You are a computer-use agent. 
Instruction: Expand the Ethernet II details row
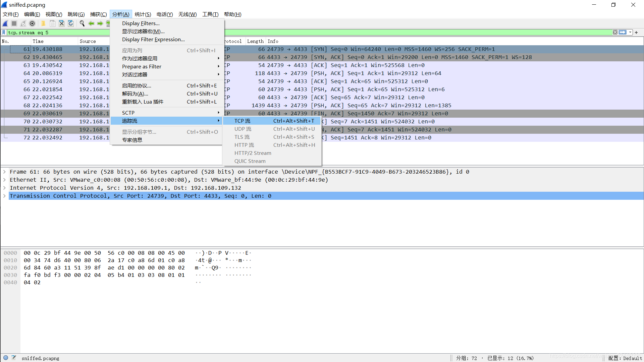pyautogui.click(x=4, y=180)
